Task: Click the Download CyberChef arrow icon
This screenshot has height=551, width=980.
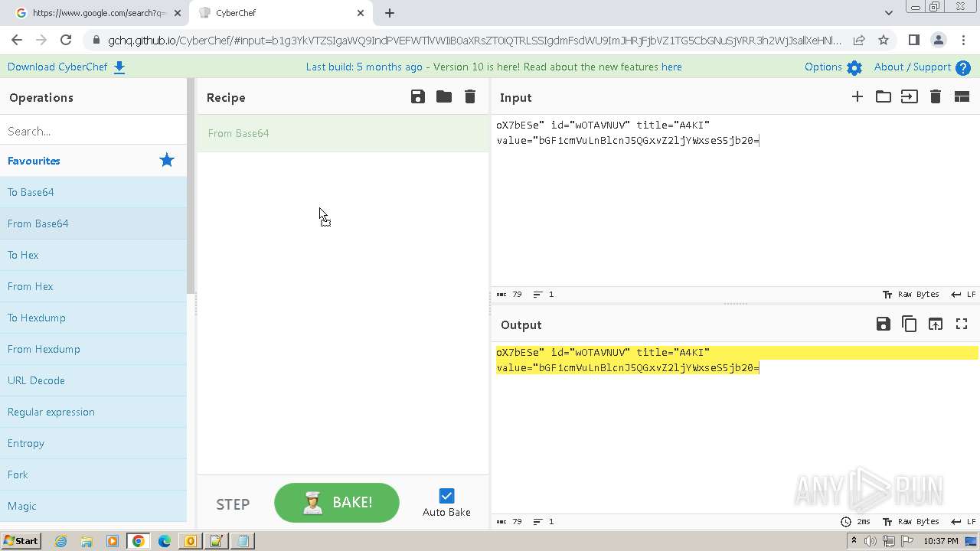Action: click(x=119, y=67)
